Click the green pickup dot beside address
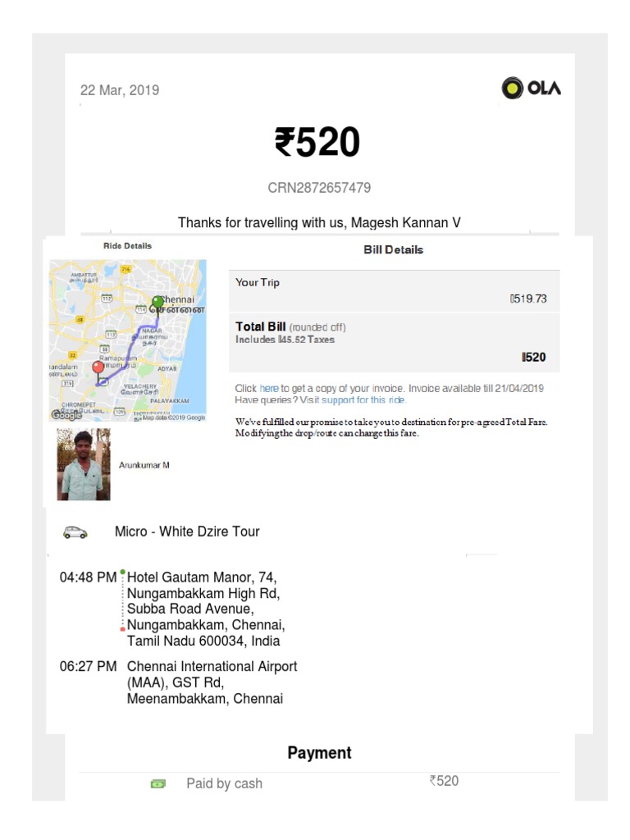The image size is (630, 840). (x=122, y=571)
